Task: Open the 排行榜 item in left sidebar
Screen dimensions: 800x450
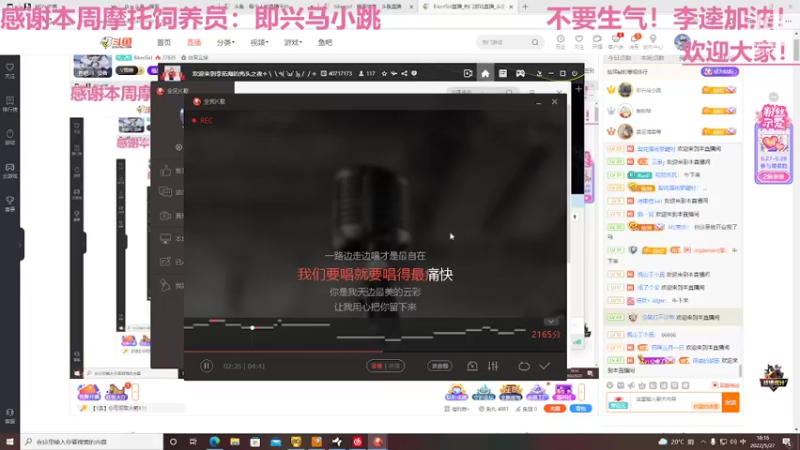Action: 10,104
